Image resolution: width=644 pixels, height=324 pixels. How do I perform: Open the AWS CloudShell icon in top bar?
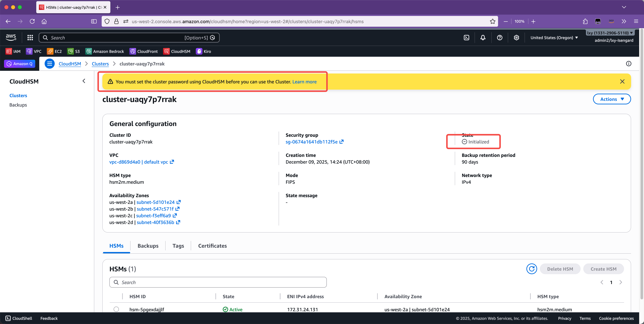[x=466, y=37]
